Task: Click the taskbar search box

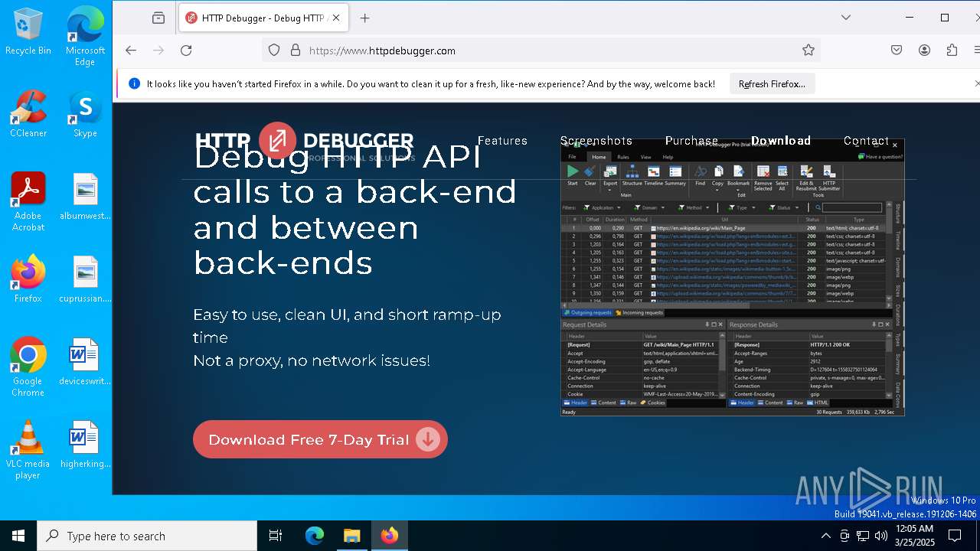Action: (x=147, y=536)
